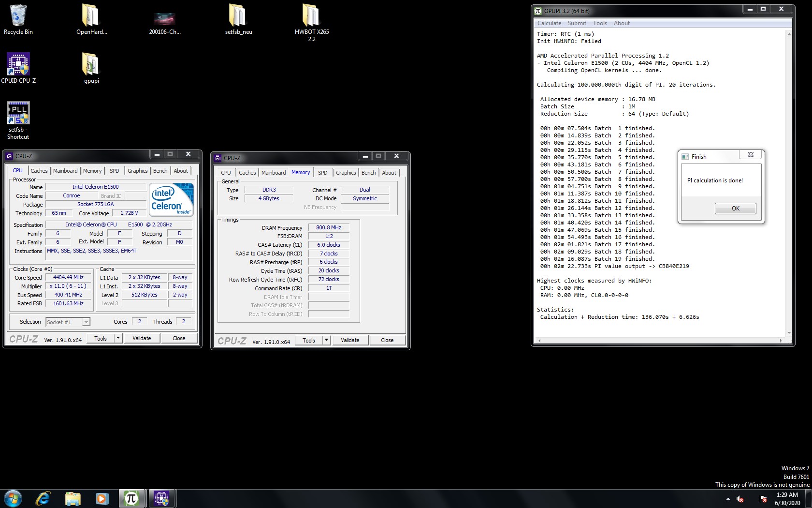Click the Core Voltage value 1.728 V
Image resolution: width=812 pixels, height=508 pixels.
click(x=129, y=213)
